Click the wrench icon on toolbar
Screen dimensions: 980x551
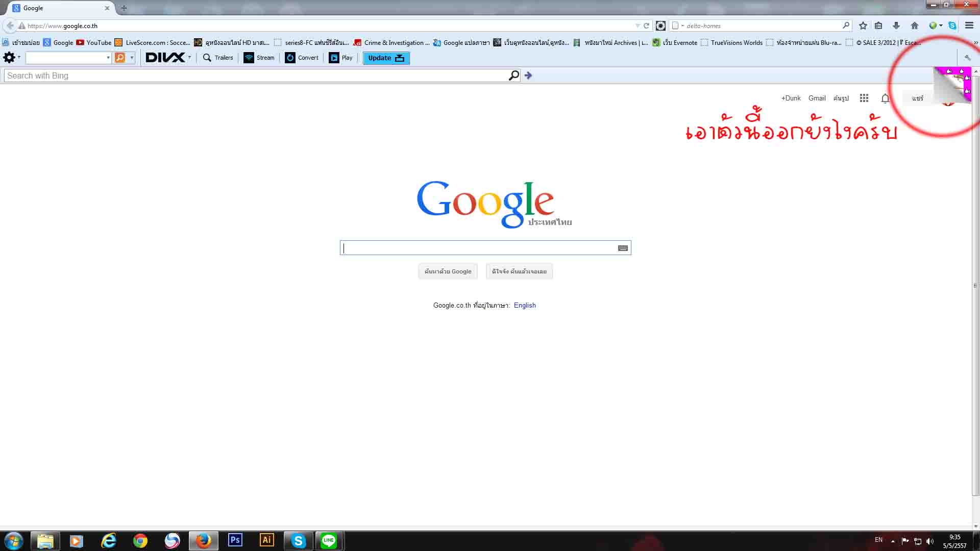967,58
